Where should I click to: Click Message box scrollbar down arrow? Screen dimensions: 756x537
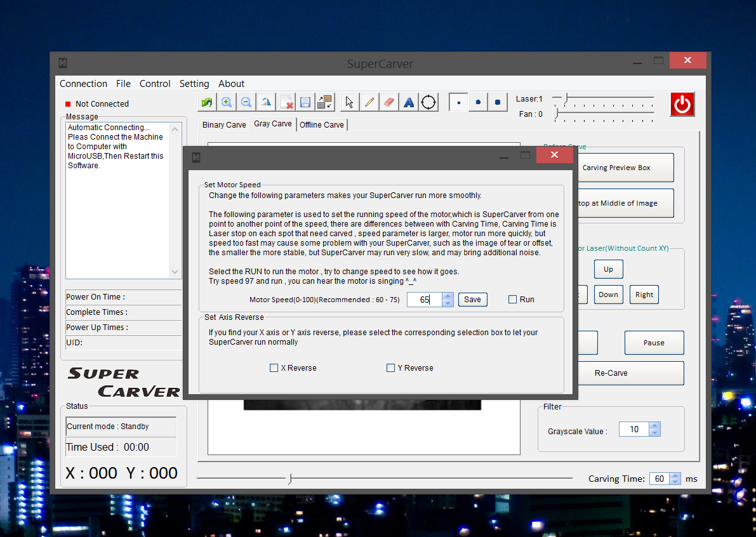(x=175, y=272)
